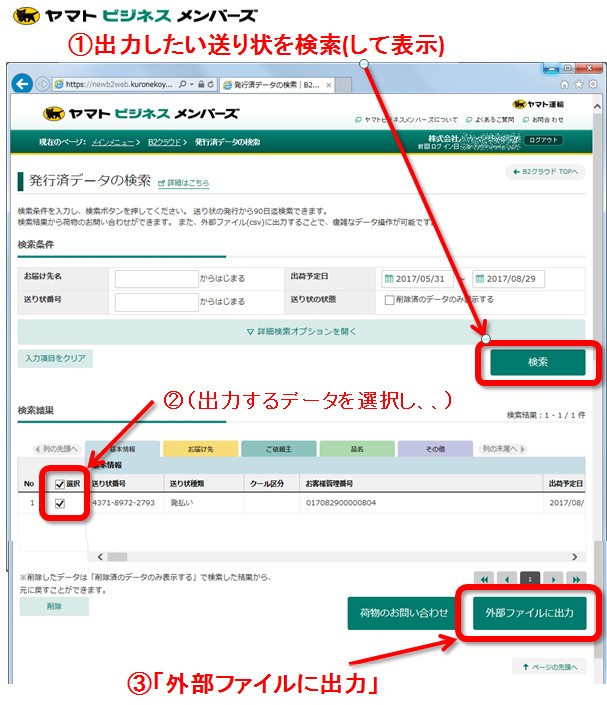This screenshot has width=607, height=705.
Task: Click 外部ファイルに出力 button
Action: pos(530,613)
